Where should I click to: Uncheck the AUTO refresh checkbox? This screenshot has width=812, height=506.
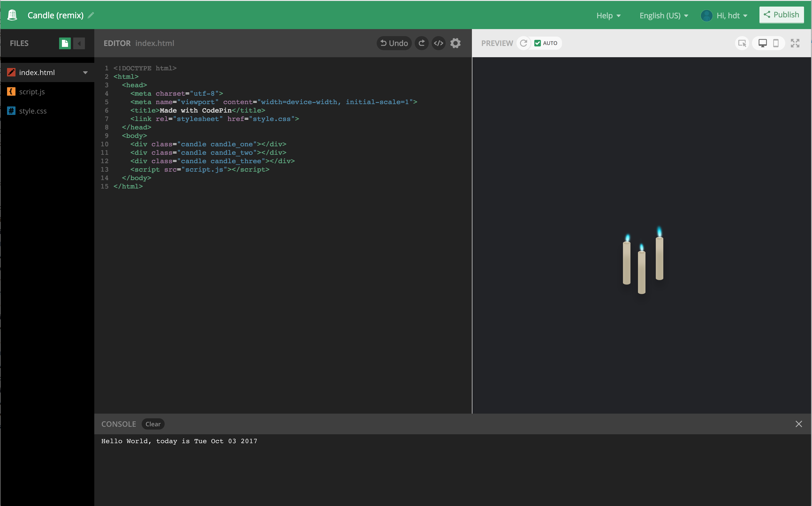(538, 43)
